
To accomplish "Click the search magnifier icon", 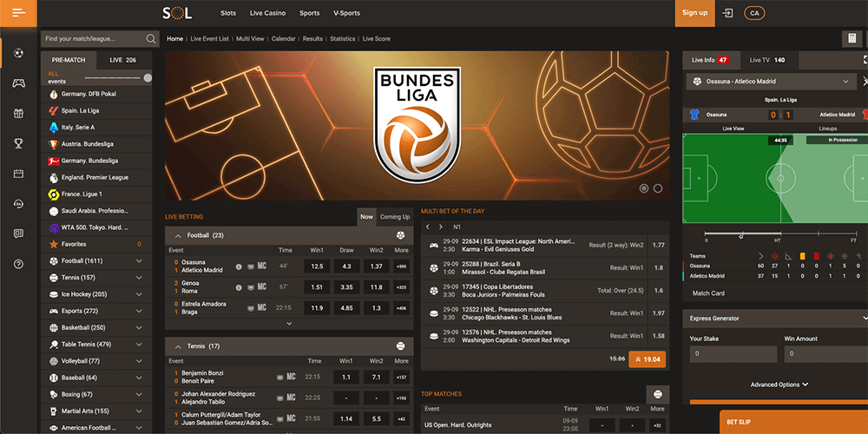I will (x=150, y=39).
